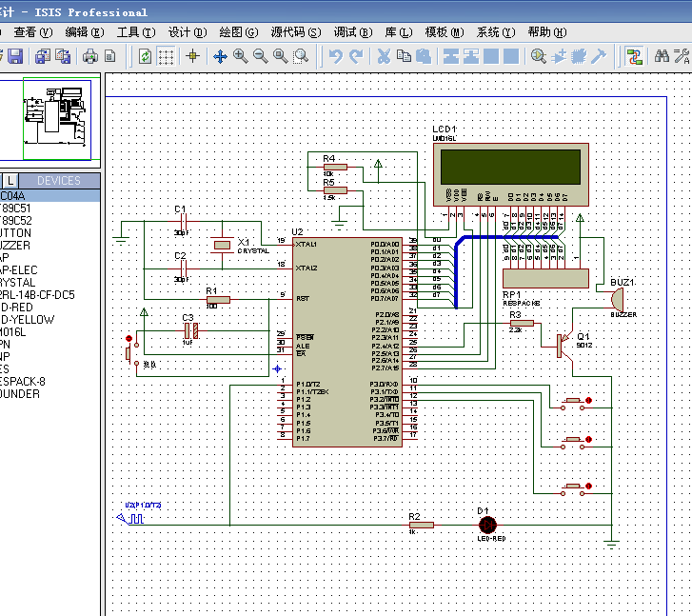Click the Export Section toolbar icon
Screen dimensions: 692x616
coord(63,56)
